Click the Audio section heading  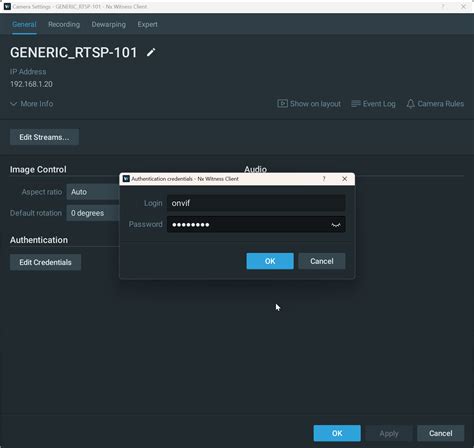tap(255, 169)
